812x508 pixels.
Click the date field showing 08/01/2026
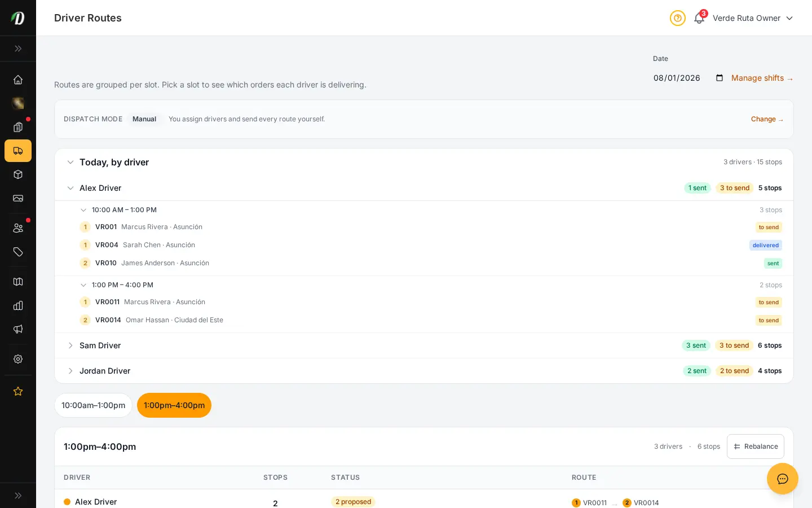click(689, 78)
